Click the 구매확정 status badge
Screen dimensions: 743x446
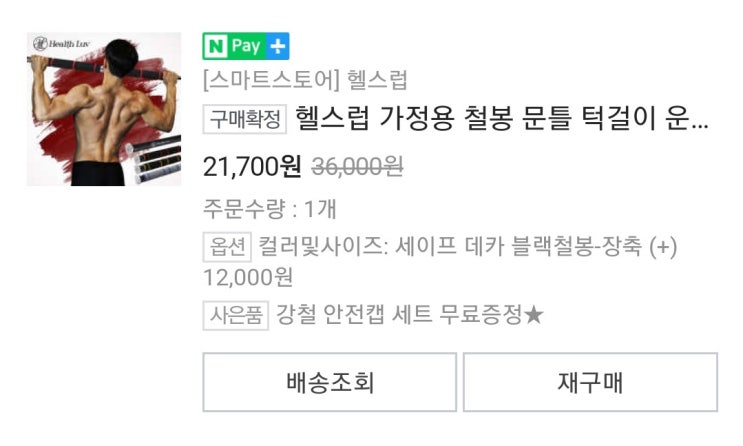pyautogui.click(x=245, y=119)
